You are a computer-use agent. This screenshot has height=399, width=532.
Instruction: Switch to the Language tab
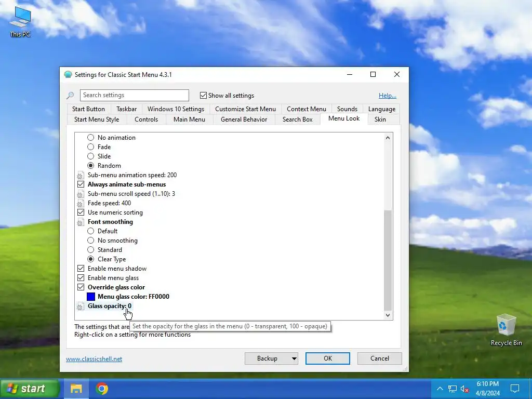click(x=382, y=109)
